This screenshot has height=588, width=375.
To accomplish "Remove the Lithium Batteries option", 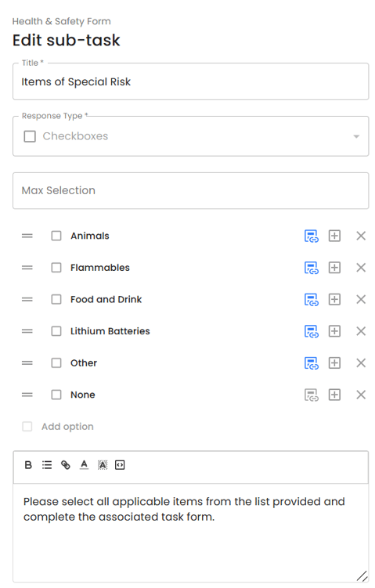I will point(361,331).
